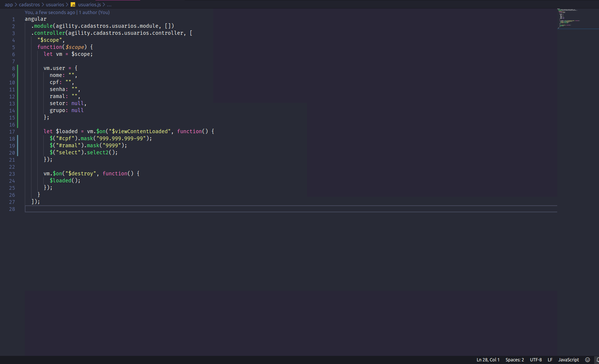
Task: Click the change indicator beside line 20
Action: (17, 152)
